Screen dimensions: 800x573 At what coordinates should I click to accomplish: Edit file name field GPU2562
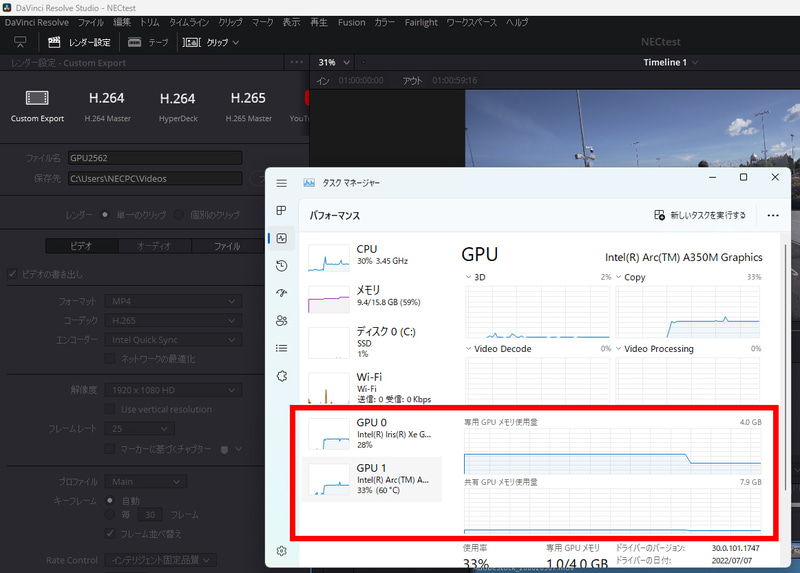click(x=155, y=158)
